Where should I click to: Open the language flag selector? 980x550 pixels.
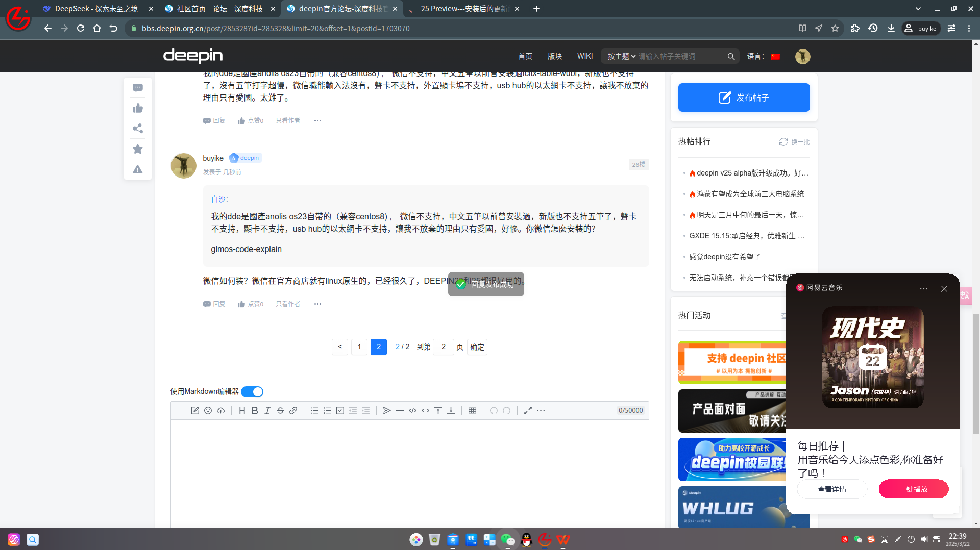775,57
